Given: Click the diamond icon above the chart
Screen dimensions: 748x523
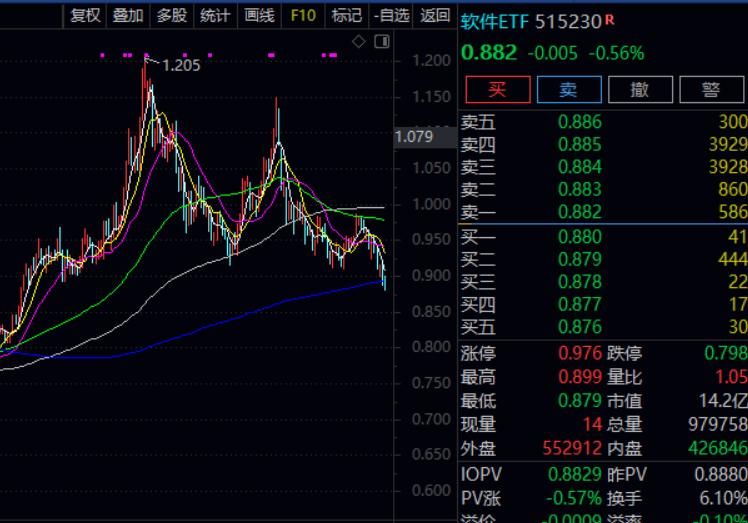Looking at the screenshot, I should coord(359,41).
